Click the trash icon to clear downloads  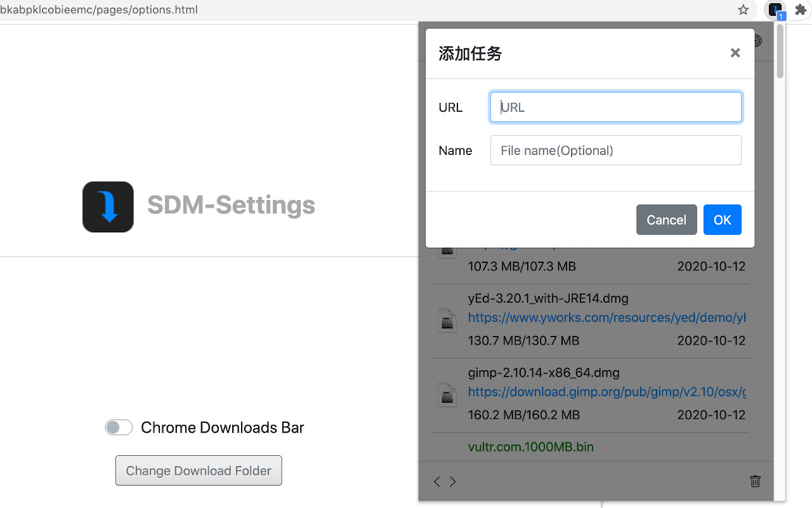(x=755, y=481)
